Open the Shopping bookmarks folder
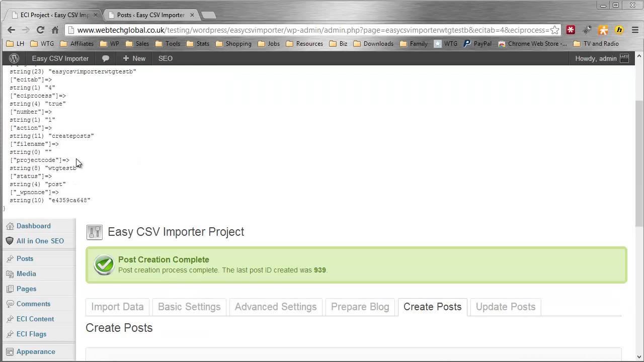644x362 pixels. tap(233, 44)
